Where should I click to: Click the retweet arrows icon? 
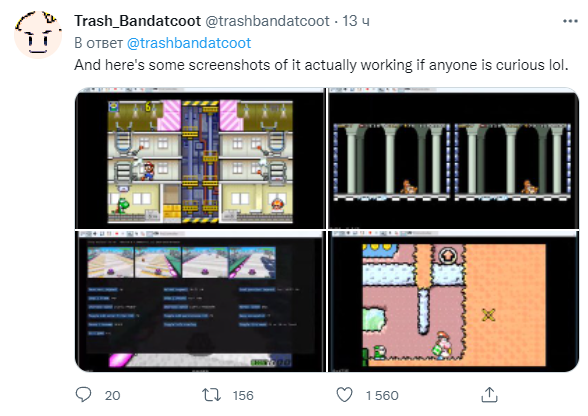[212, 395]
